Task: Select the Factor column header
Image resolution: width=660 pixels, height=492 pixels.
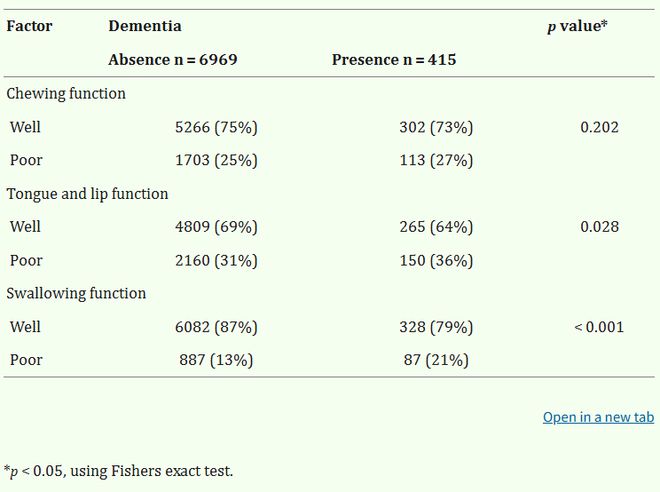Action: [29, 26]
